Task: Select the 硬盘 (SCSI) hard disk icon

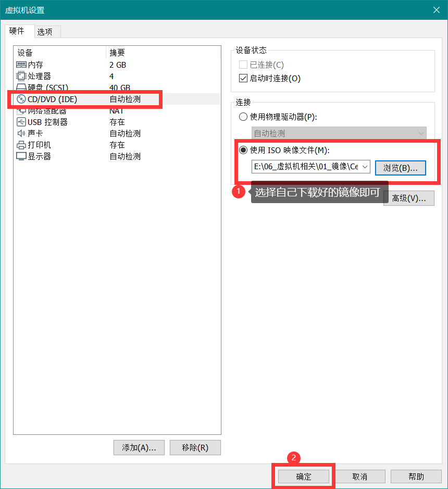Action: pyautogui.click(x=21, y=87)
